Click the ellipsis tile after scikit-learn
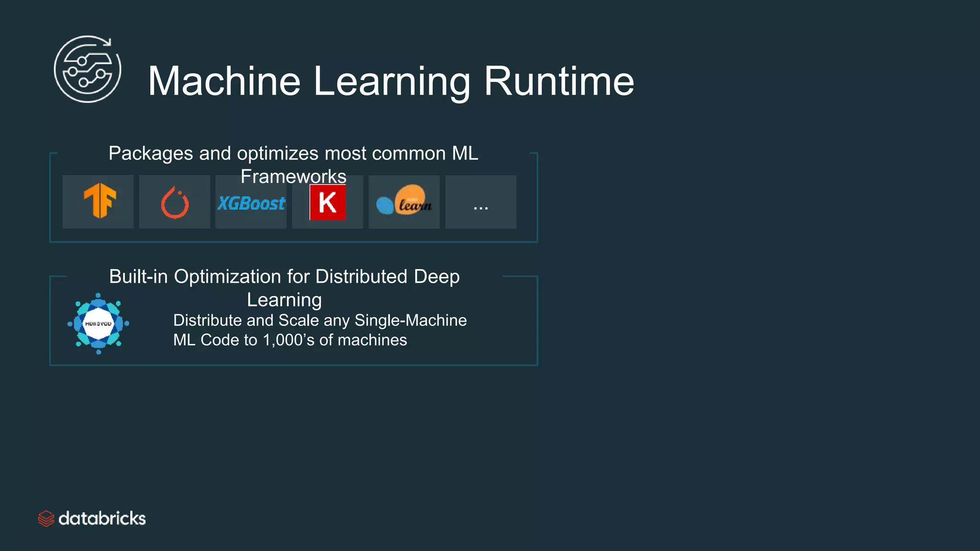This screenshot has width=980, height=551. point(481,201)
